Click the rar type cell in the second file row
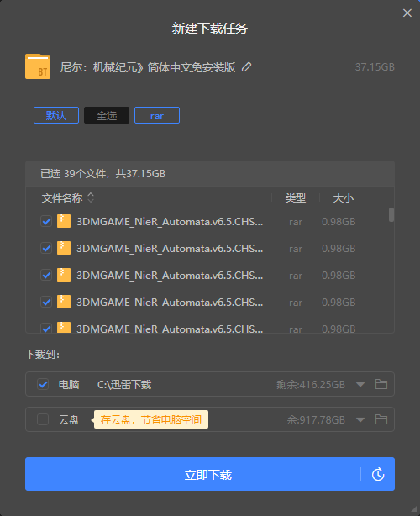Image resolution: width=420 pixels, height=516 pixels. point(296,249)
